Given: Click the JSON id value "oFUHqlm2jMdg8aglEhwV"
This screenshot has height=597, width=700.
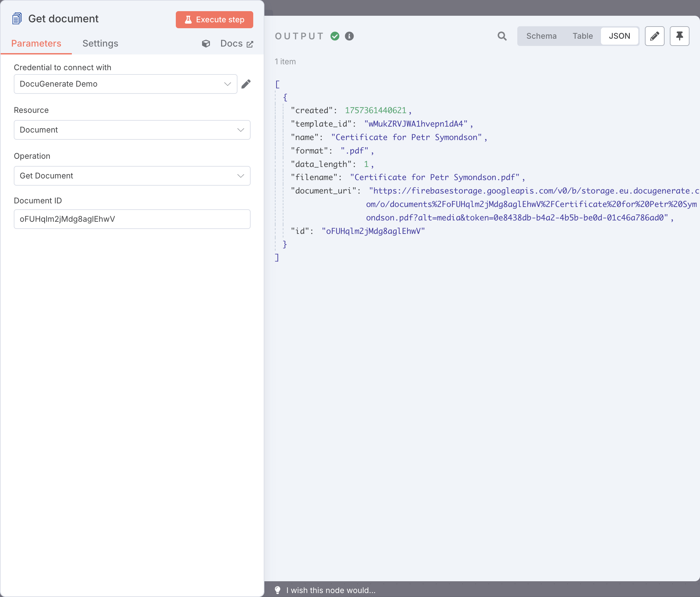Looking at the screenshot, I should (373, 231).
